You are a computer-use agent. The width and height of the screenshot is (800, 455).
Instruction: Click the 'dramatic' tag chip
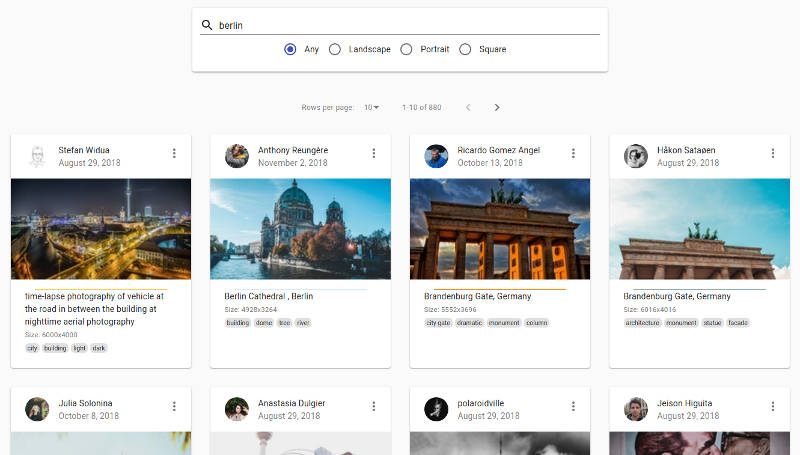coord(469,322)
